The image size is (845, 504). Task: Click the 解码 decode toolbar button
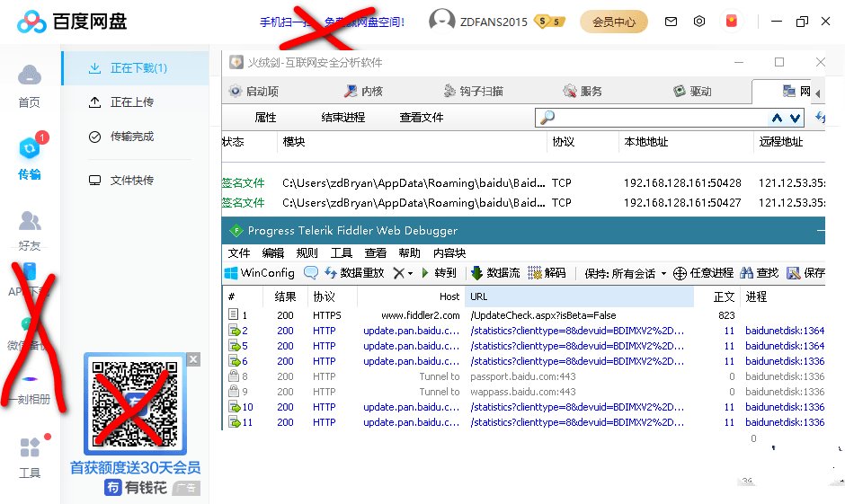pos(547,273)
